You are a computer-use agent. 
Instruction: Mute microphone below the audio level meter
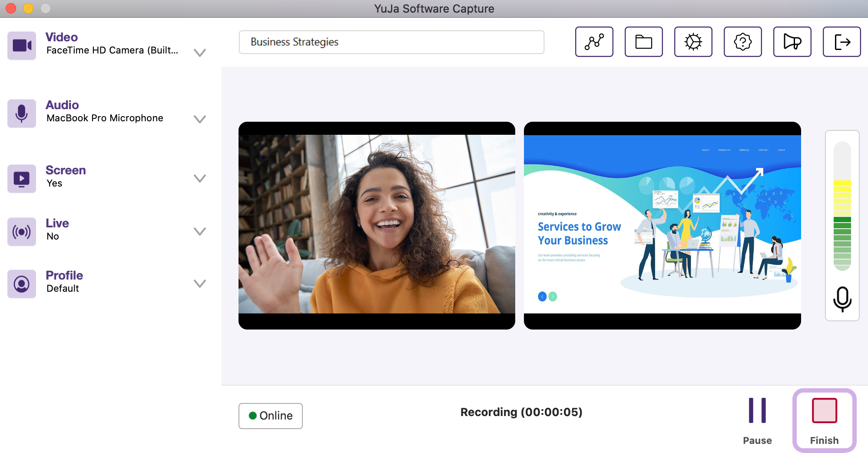point(842,299)
